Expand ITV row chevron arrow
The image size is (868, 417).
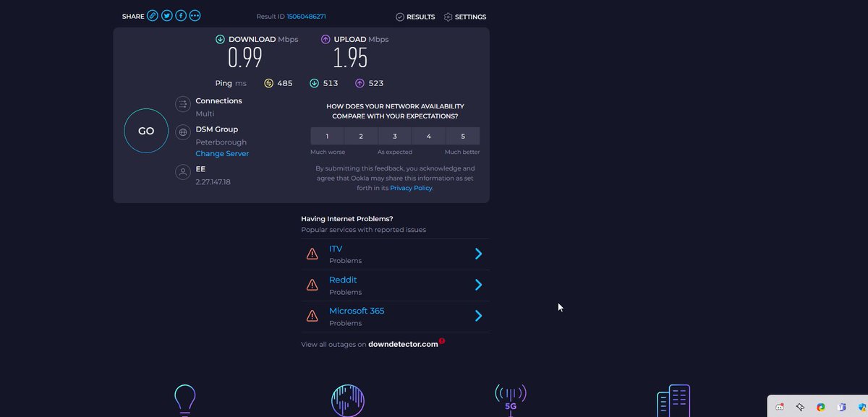478,254
